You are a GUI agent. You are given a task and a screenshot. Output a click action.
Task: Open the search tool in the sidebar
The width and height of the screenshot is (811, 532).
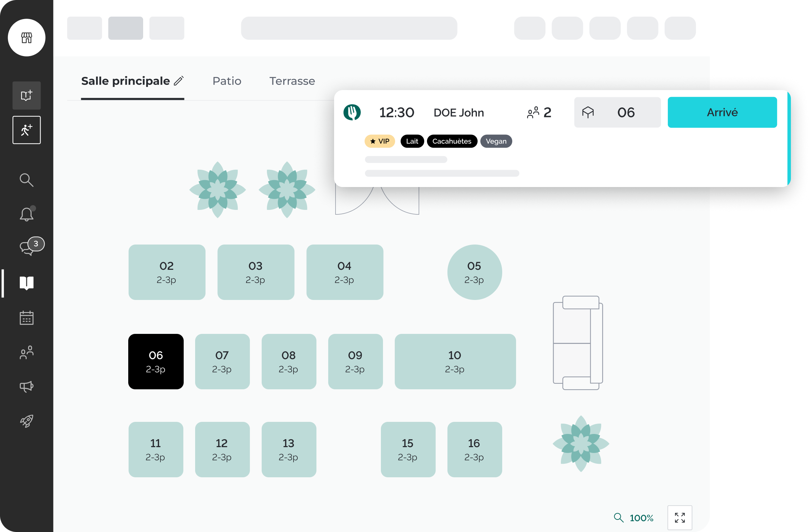(x=27, y=180)
